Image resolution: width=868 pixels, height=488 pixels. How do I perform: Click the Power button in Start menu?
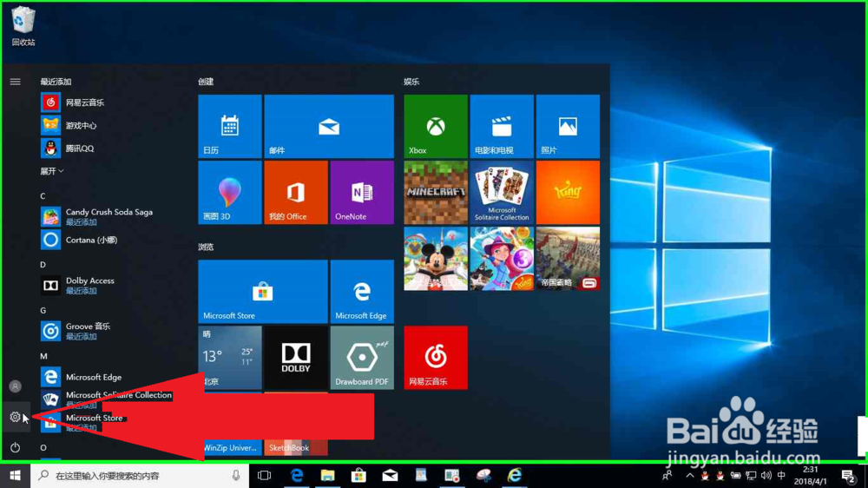pos(15,447)
